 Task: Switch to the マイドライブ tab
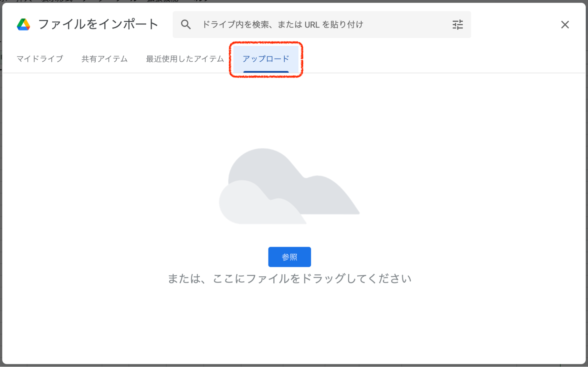click(40, 59)
